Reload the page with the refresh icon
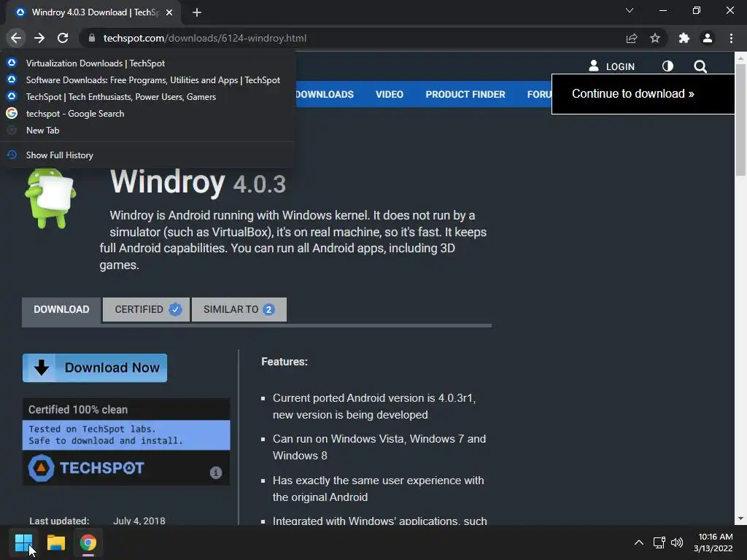This screenshot has height=560, width=747. pyautogui.click(x=63, y=38)
